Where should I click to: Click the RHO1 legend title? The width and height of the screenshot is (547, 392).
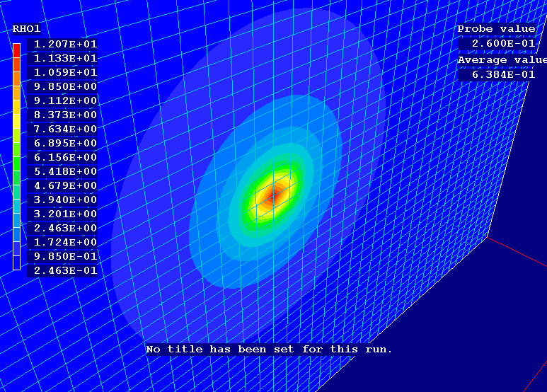point(27,29)
